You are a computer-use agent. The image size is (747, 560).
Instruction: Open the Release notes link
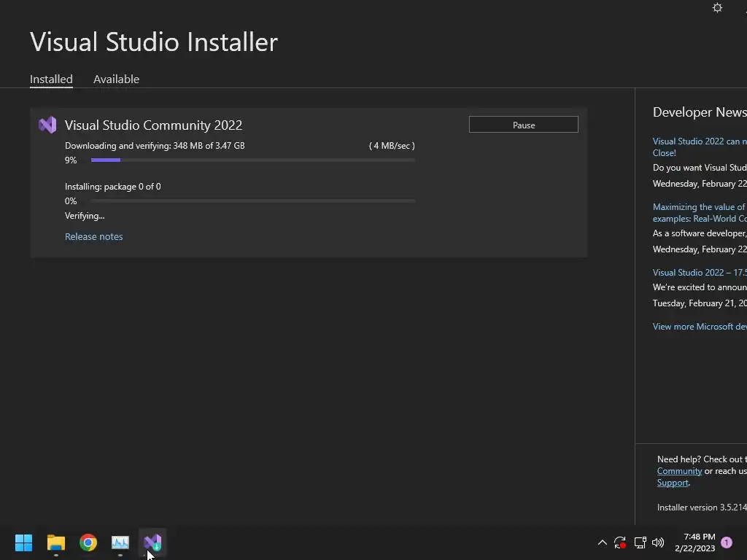coord(94,237)
